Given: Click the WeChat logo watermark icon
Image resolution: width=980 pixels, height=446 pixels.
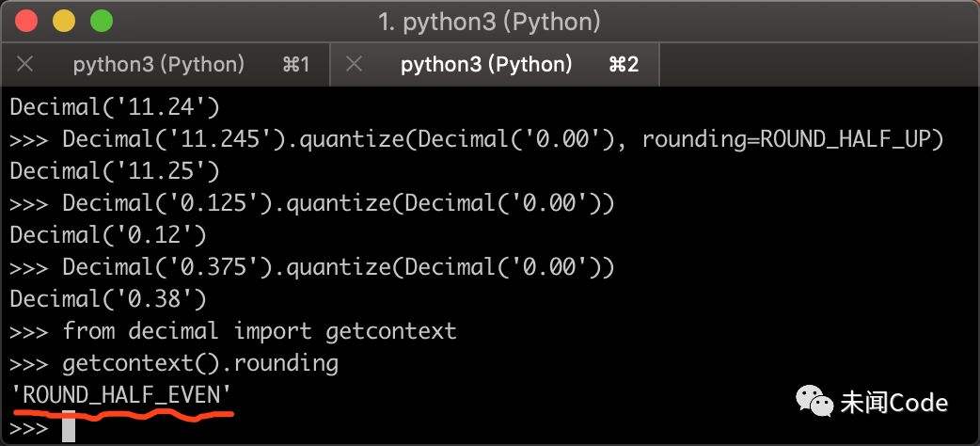Looking at the screenshot, I should tap(814, 403).
